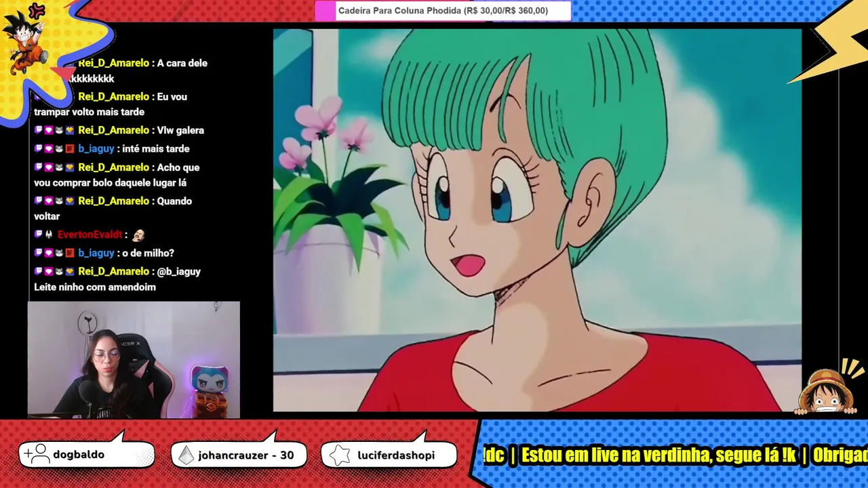
Task: Click the goal amount '(R$ 30,00/R$ 360,00)'
Action: tap(506, 11)
